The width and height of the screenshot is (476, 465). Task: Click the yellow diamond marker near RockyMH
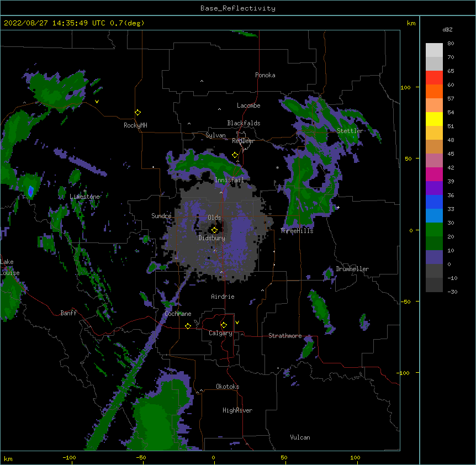click(137, 113)
